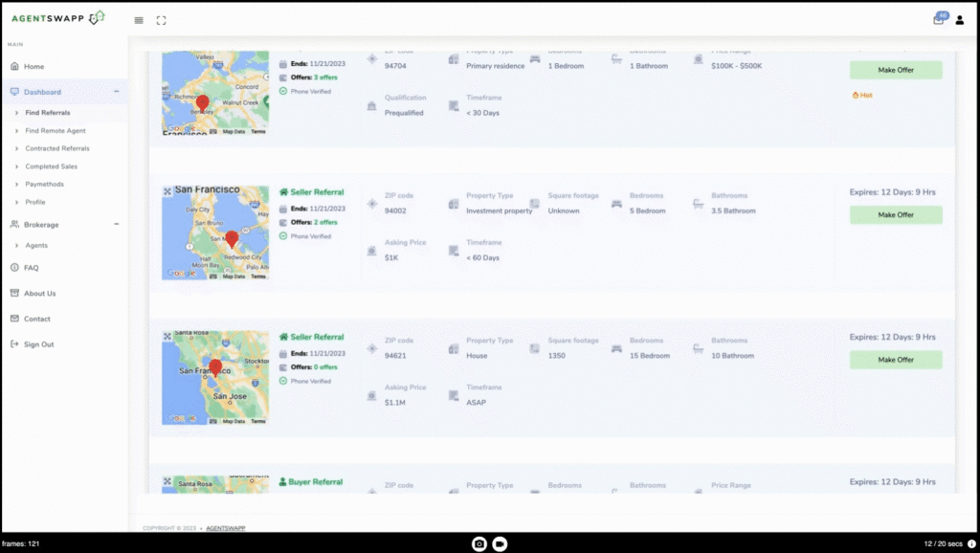Select Find Referrals submenu item
980x553 pixels.
coord(48,113)
